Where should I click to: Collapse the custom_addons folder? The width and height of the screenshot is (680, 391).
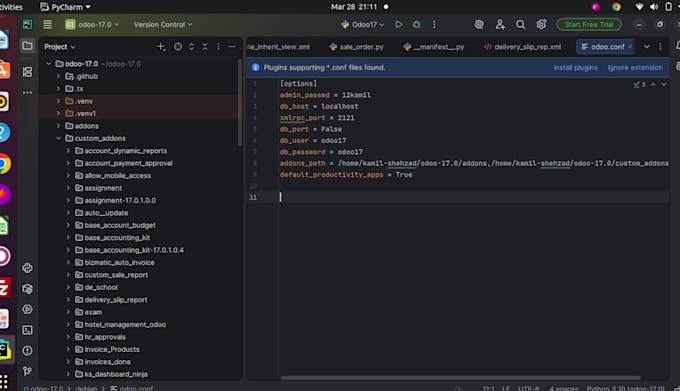[x=59, y=138]
